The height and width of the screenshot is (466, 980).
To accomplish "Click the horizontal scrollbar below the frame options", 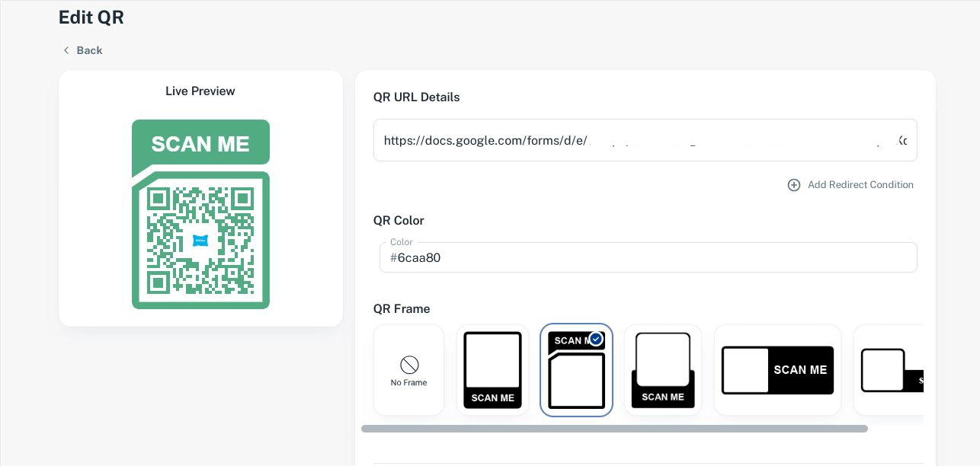I will coord(614,429).
